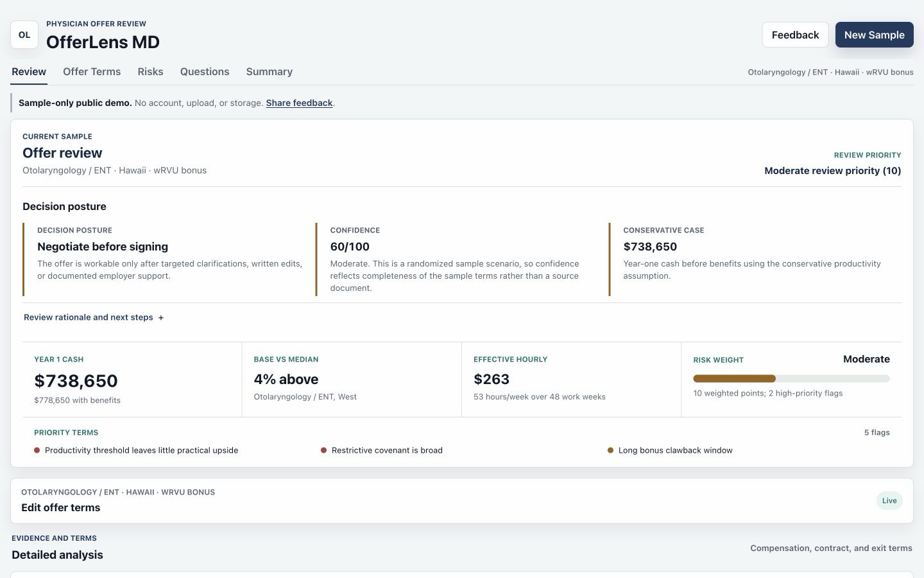Click 'Otolaryngology / ENT, West' median text
The height and width of the screenshot is (578, 924).
305,397
